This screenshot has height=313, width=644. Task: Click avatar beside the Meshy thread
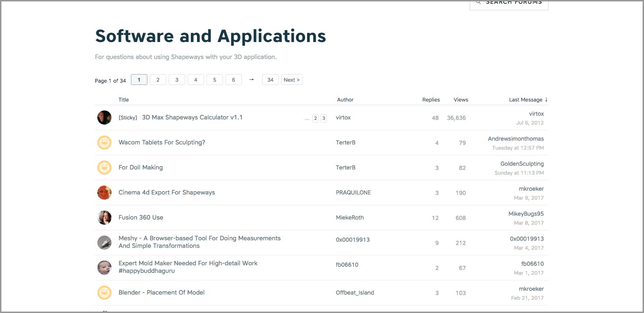tap(104, 243)
